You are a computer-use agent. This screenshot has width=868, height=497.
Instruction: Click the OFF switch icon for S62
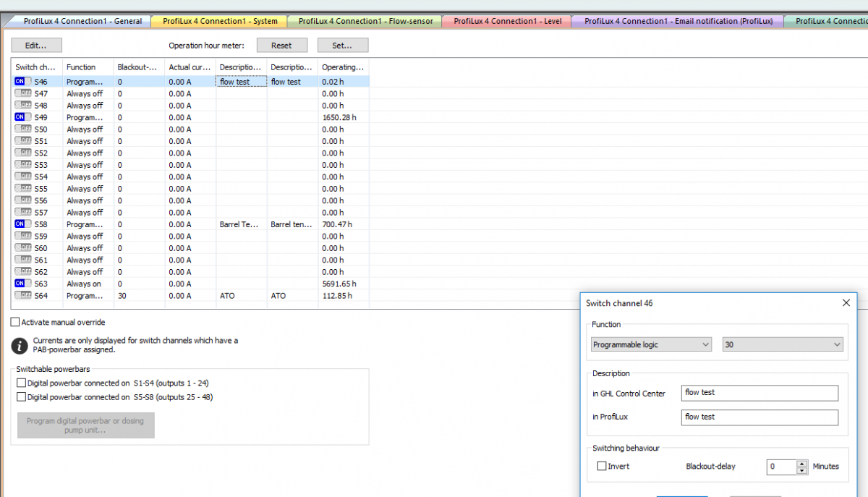(23, 272)
